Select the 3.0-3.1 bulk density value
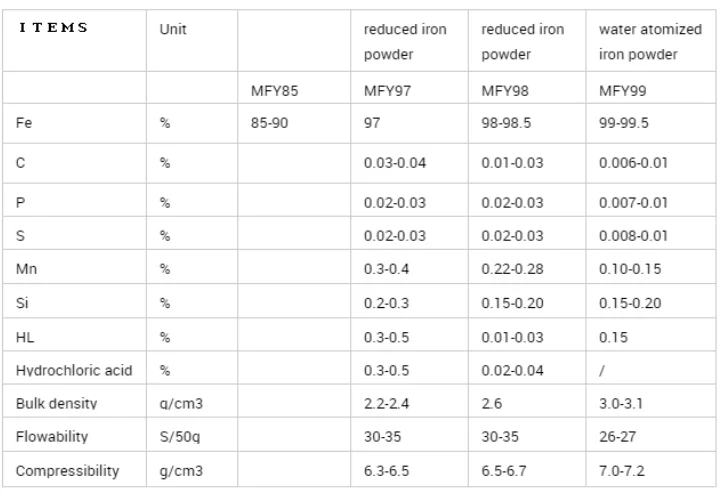The image size is (723, 503). 620,404
